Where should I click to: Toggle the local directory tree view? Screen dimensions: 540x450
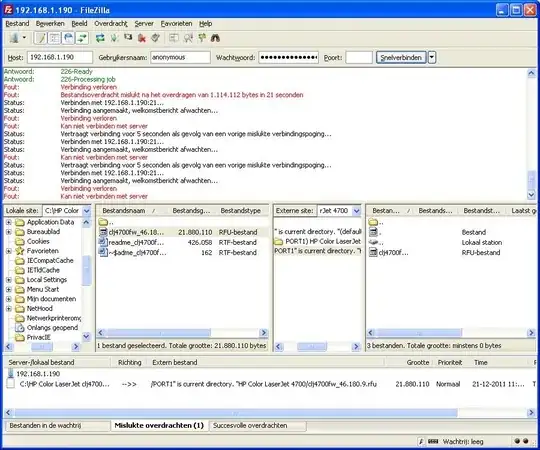[x=54, y=38]
